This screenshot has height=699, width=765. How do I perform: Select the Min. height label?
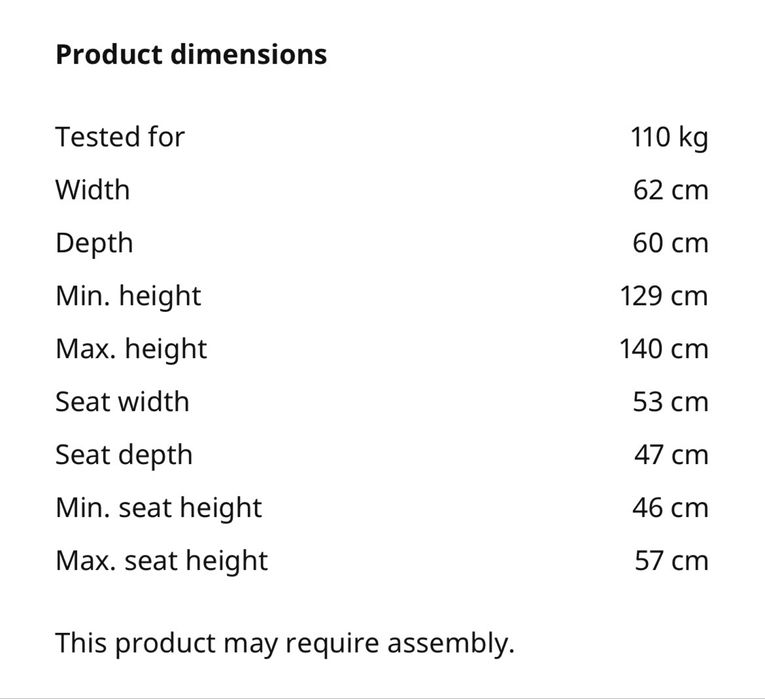(x=128, y=295)
